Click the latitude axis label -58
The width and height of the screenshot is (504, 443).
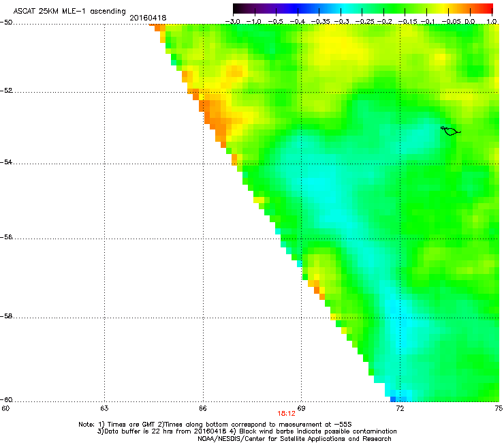(x=6, y=316)
